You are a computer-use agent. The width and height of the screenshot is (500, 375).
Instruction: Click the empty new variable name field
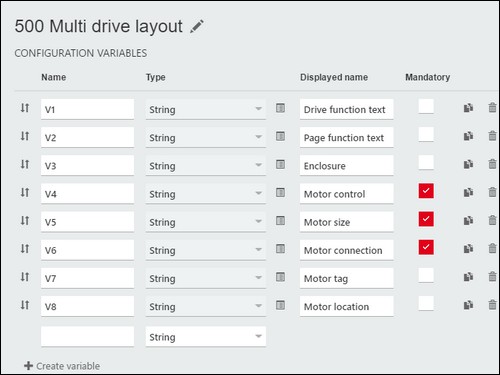[x=88, y=337]
